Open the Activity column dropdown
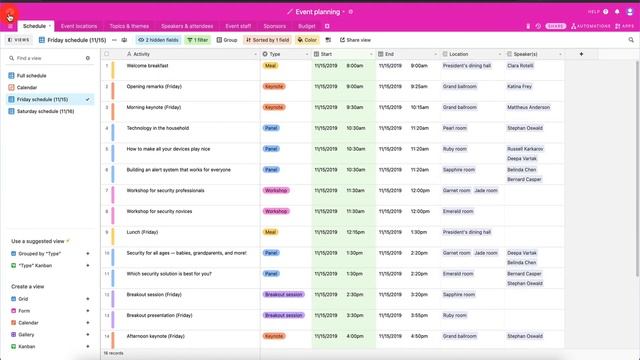Image resolution: width=640 pixels, height=360 pixels. [256, 54]
